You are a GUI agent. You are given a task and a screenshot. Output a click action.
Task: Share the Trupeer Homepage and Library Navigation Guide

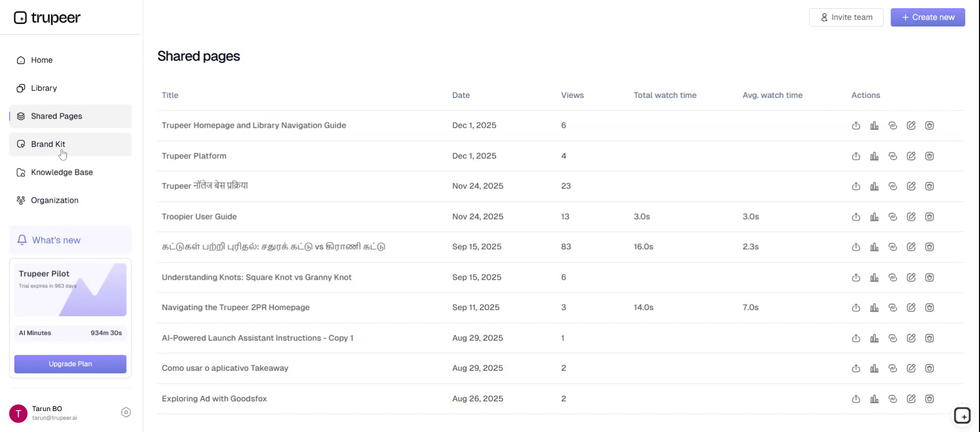(856, 126)
